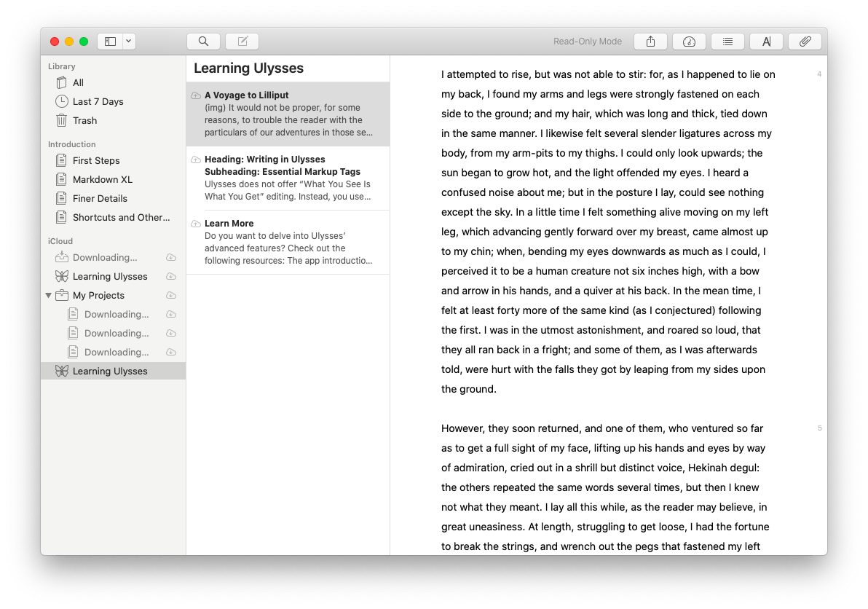The height and width of the screenshot is (609, 868).
Task: Open First Steps introduction sheet
Action: point(113,160)
